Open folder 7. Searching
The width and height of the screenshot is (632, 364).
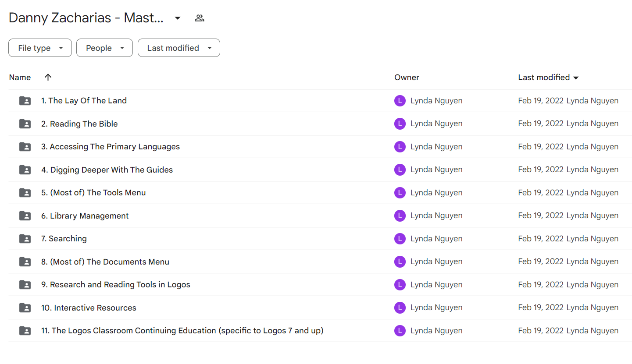coord(64,239)
